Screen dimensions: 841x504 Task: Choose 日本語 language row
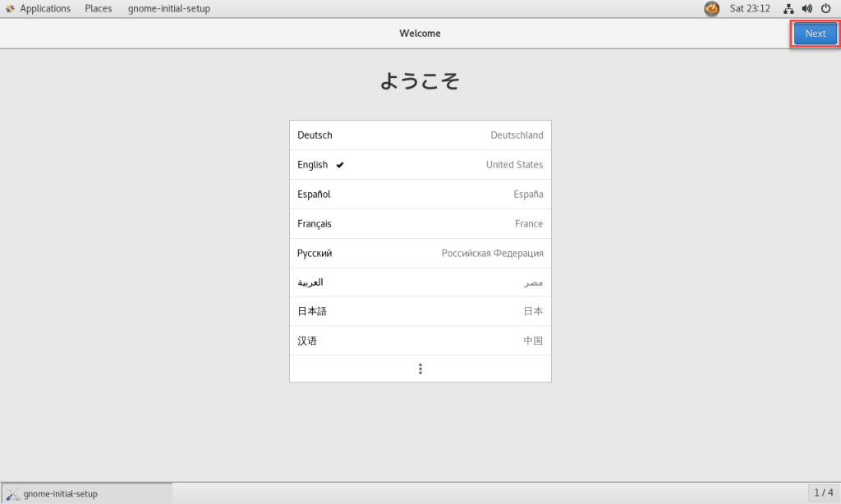420,311
